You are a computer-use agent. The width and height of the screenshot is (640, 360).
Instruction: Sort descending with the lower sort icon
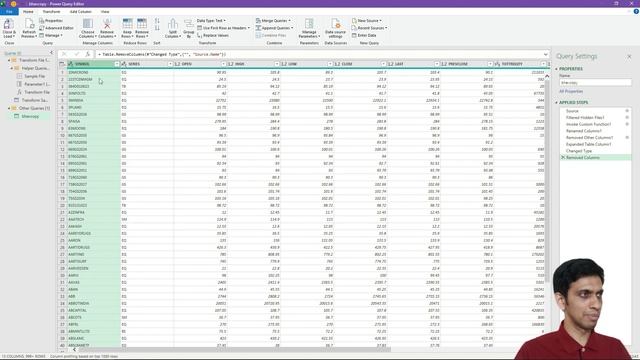tap(157, 28)
